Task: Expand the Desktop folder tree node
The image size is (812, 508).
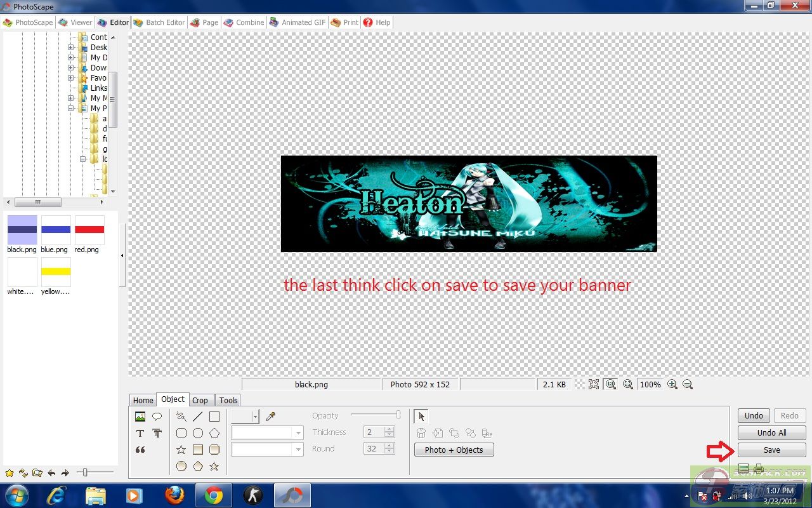Action: (x=71, y=47)
